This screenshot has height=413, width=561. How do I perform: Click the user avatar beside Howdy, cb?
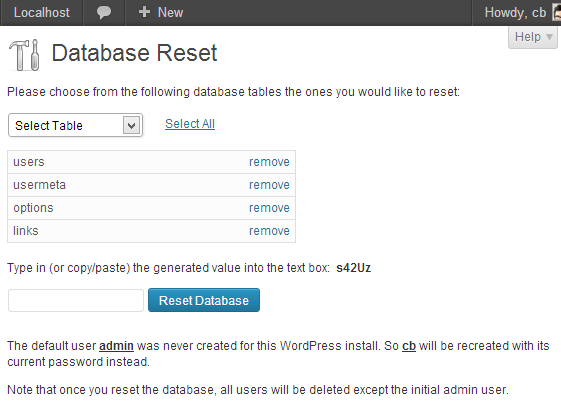point(557,13)
